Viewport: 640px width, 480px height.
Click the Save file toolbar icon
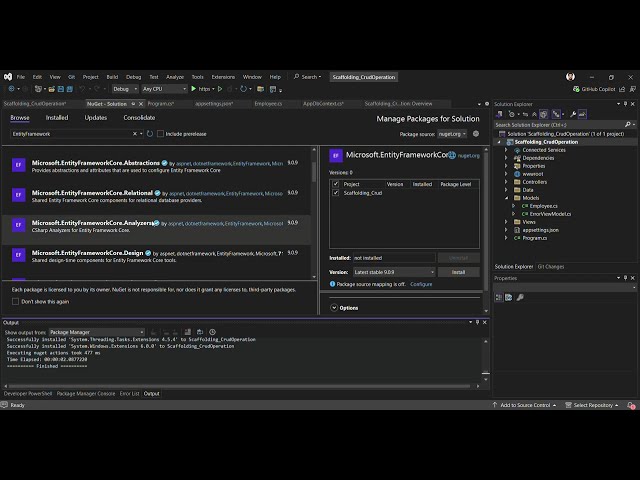coord(61,89)
